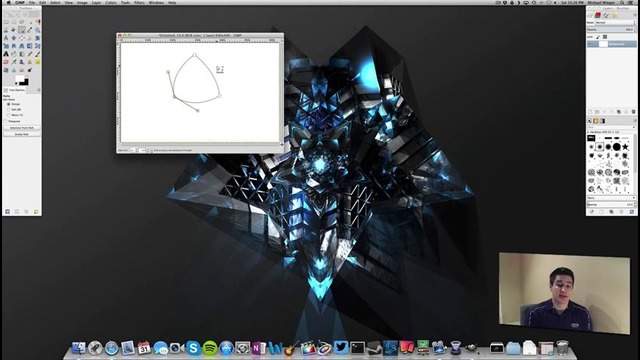The width and height of the screenshot is (640, 360).
Task: Choose Move (Ctrl) mode radio button
Action: [x=8, y=115]
